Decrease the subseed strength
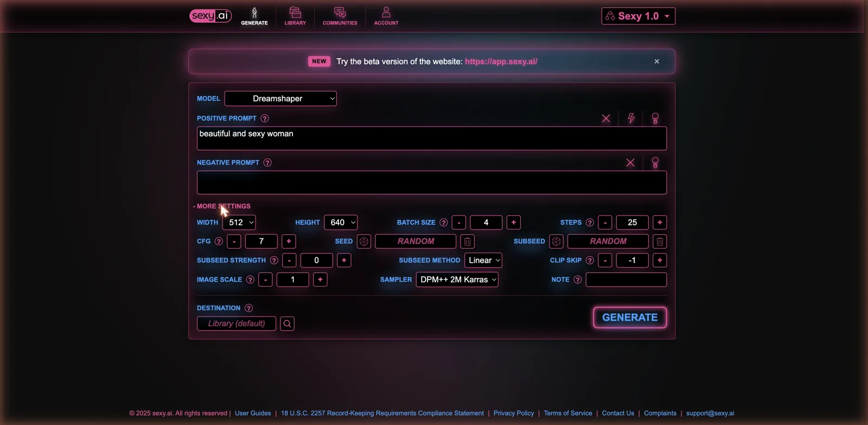The width and height of the screenshot is (868, 425). tap(289, 261)
